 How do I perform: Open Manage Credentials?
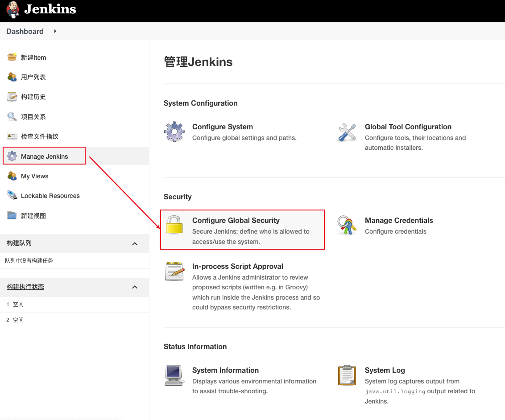click(x=399, y=220)
